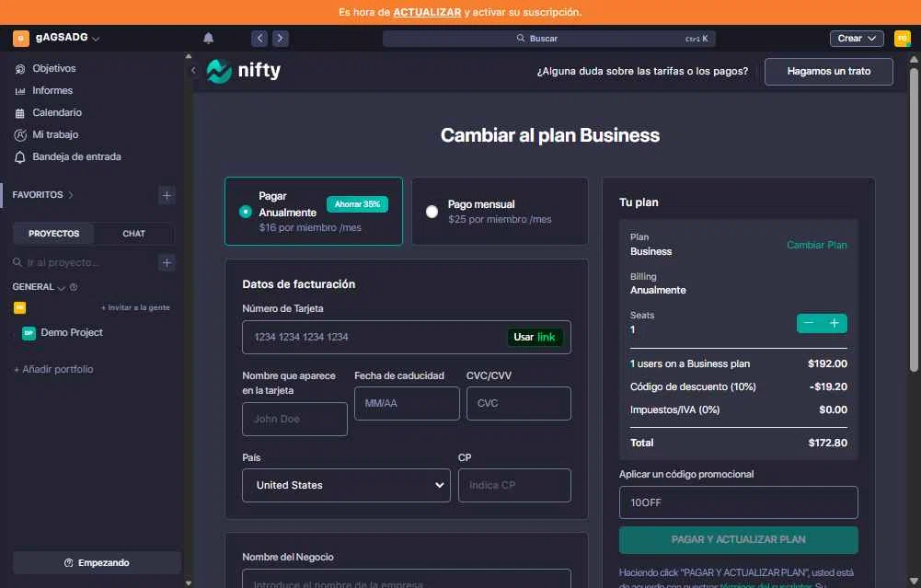Go back with the left arrow button
Screen dimensions: 921x588
(259, 38)
